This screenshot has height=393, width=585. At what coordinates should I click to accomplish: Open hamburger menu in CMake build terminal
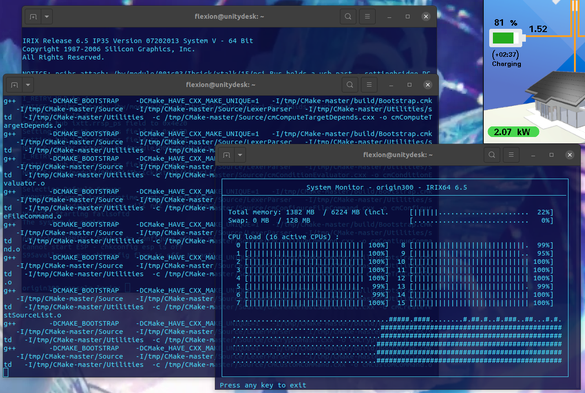pyautogui.click(x=369, y=85)
